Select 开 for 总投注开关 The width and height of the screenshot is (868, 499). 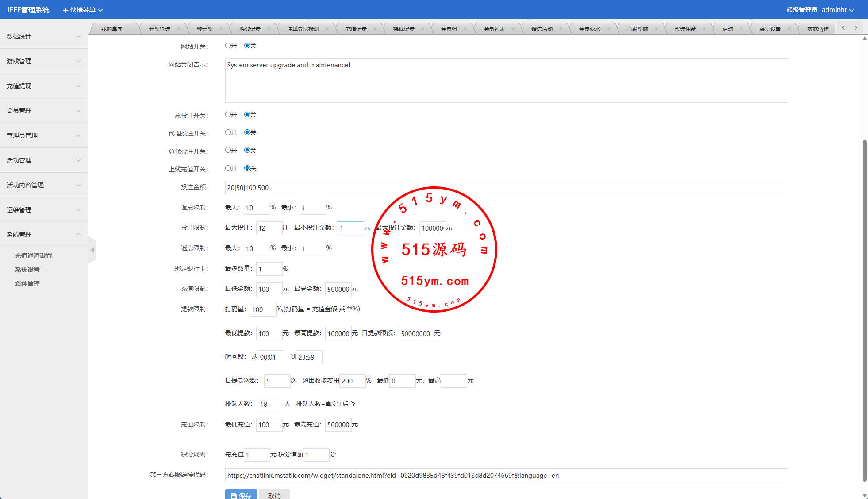point(228,115)
